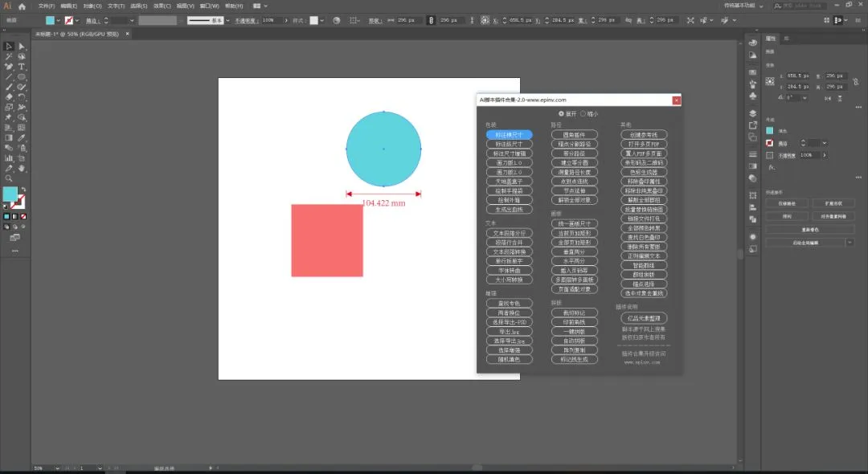Click the 标注横尺寸 plugin button
The height and width of the screenshot is (474, 868).
[510, 134]
